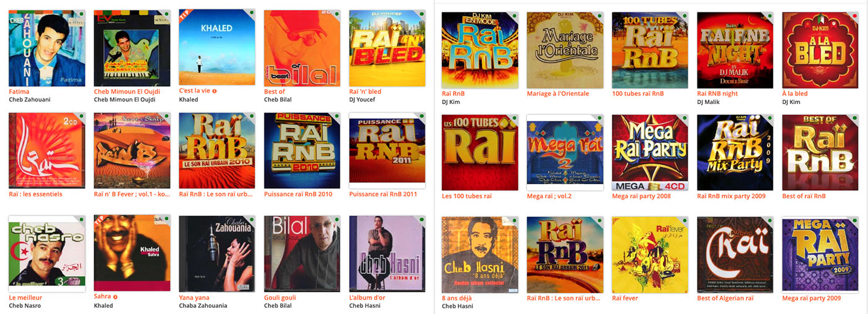Open the Mega raï party 2008 link
Viewport: 868px width, 314px height.
click(x=641, y=196)
